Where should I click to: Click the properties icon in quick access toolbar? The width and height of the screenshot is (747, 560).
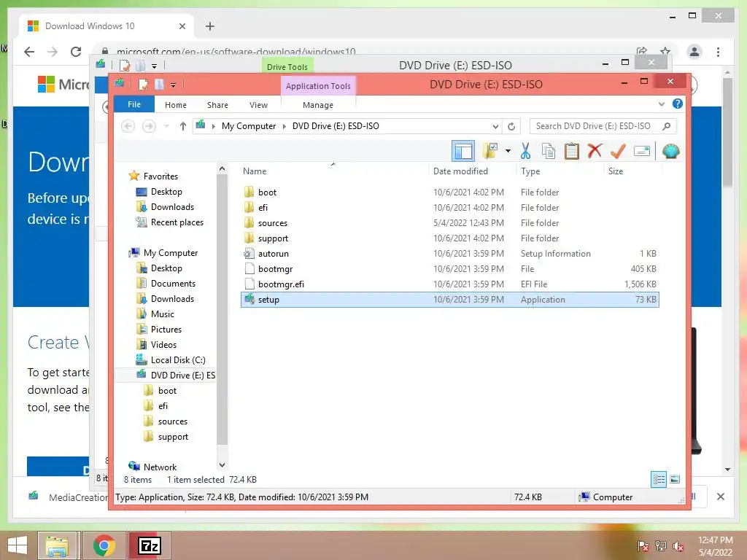pyautogui.click(x=143, y=85)
